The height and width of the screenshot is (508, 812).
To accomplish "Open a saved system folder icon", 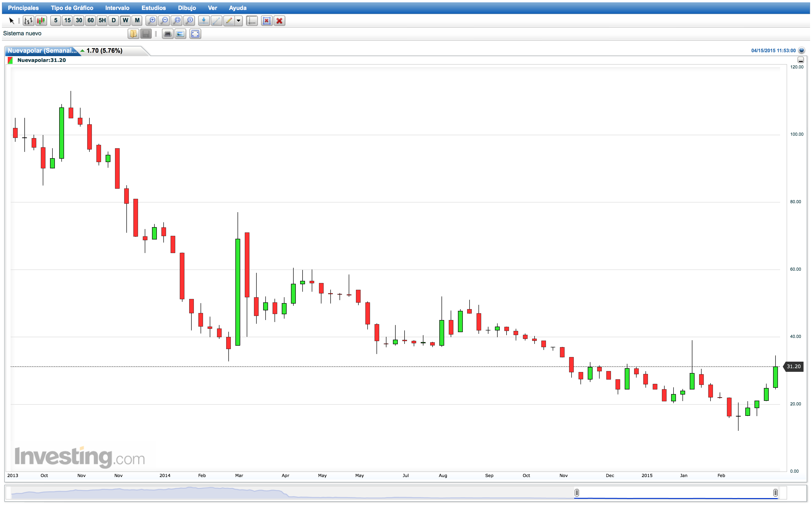I will (x=134, y=34).
